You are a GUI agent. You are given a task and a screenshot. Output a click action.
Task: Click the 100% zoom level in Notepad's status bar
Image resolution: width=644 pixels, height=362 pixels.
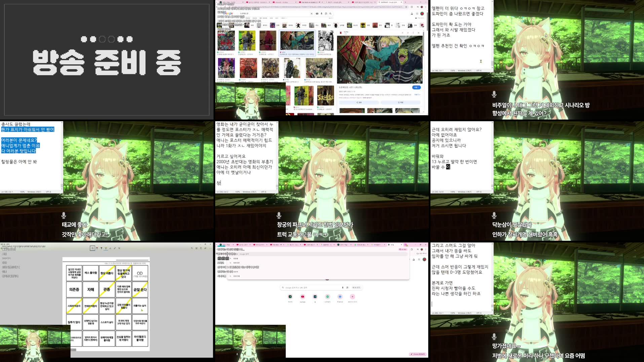coord(23,192)
